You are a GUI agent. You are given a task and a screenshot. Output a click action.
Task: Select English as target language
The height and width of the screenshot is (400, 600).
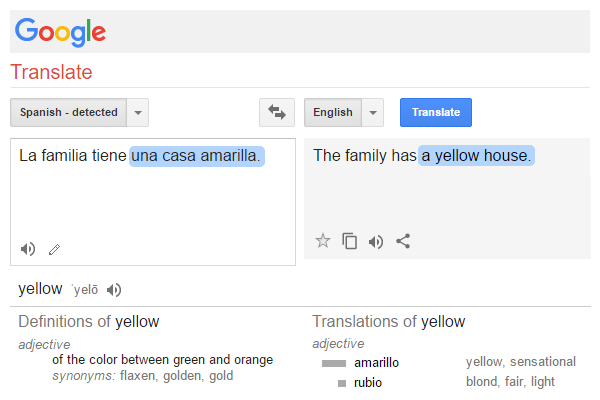333,112
